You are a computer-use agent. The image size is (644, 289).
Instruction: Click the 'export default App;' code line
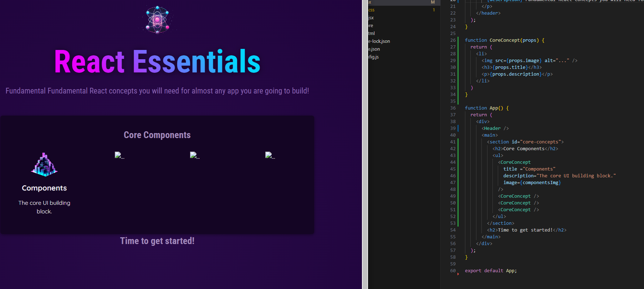(491, 270)
